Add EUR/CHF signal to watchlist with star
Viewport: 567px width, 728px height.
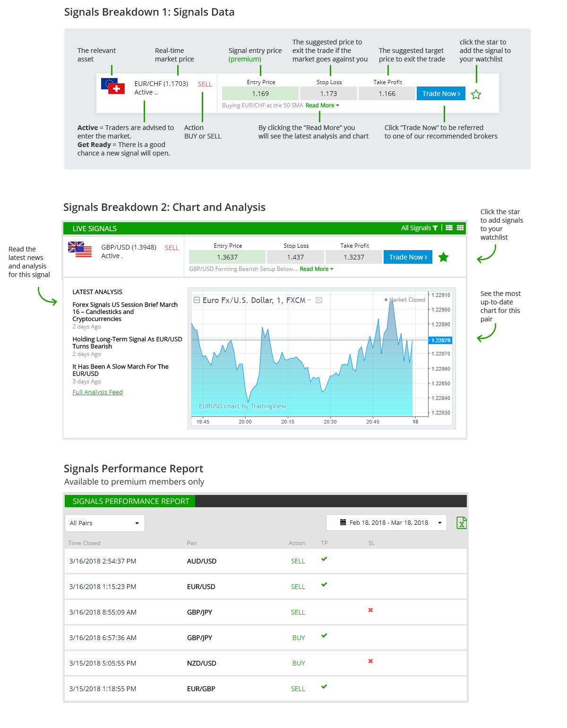tap(476, 95)
